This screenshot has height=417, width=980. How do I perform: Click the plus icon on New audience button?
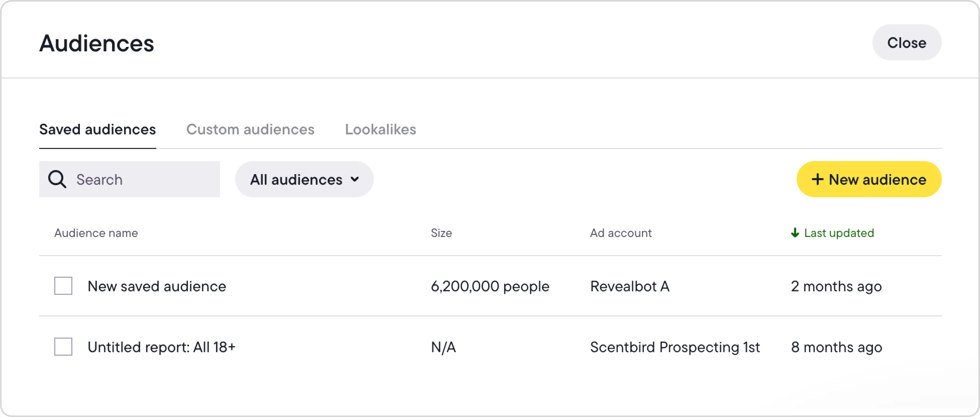(x=817, y=179)
